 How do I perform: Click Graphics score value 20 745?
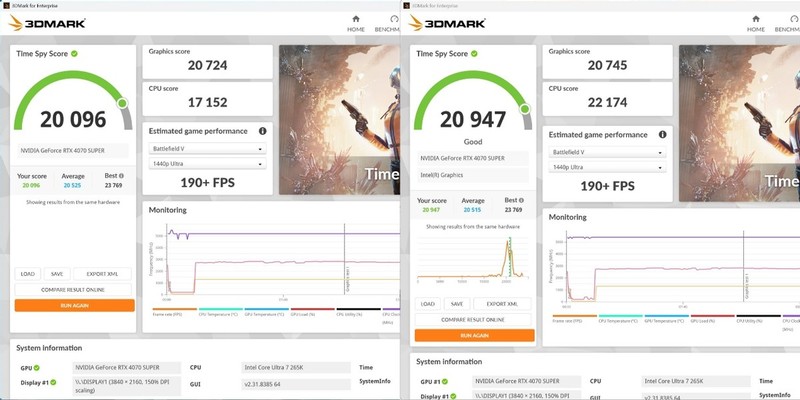coord(608,65)
